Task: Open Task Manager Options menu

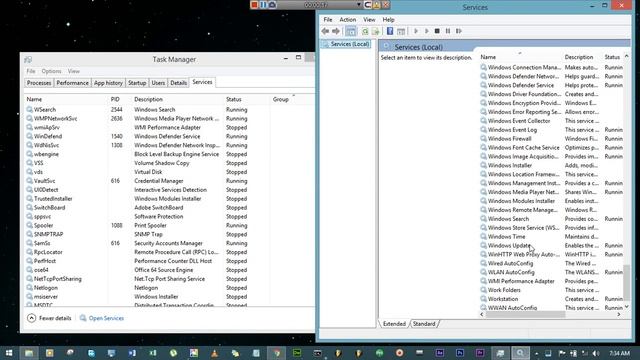Action: click(x=51, y=71)
